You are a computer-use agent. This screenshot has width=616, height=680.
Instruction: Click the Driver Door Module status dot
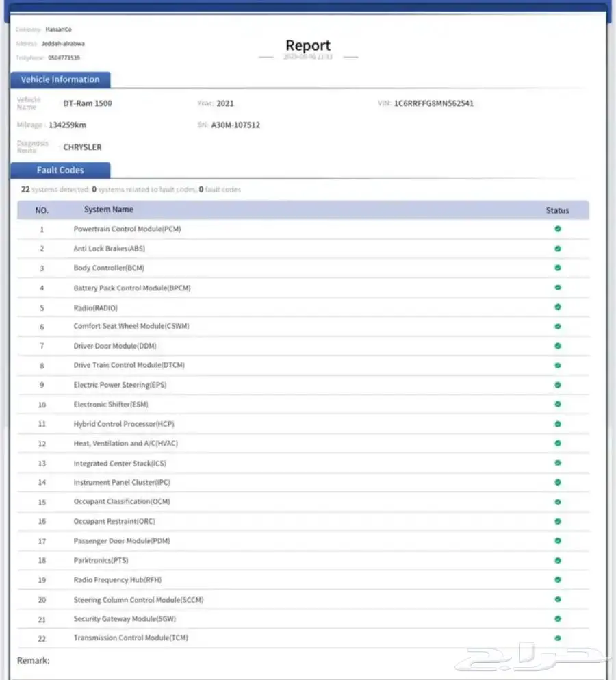pos(557,346)
